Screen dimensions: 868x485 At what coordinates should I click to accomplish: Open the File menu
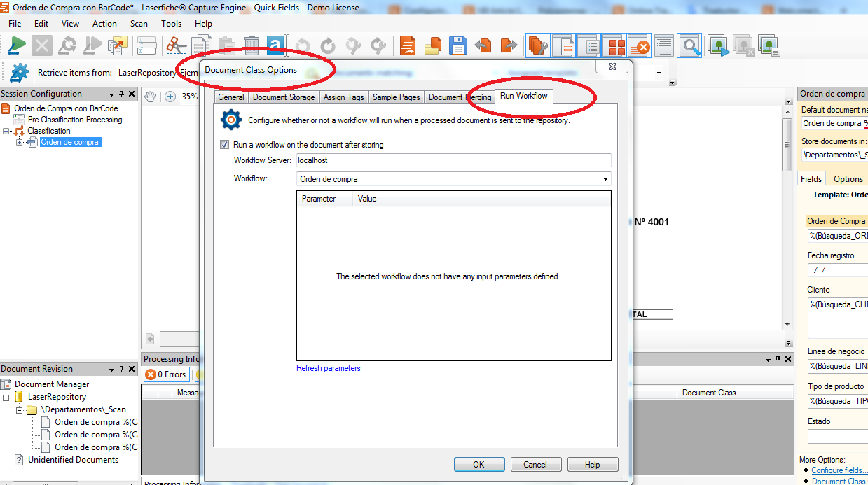[15, 24]
